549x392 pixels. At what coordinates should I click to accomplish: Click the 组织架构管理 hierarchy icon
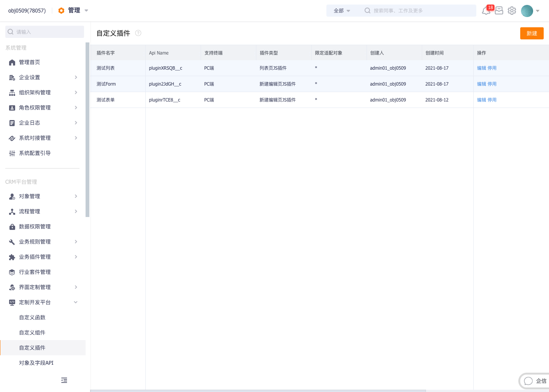coord(12,92)
